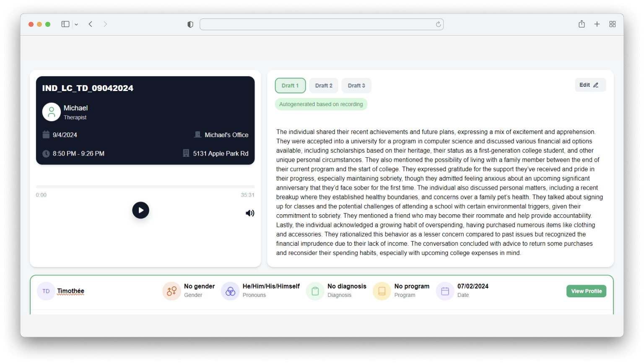Open the Draft 3 tab
The image size is (644, 364).
coord(356,86)
